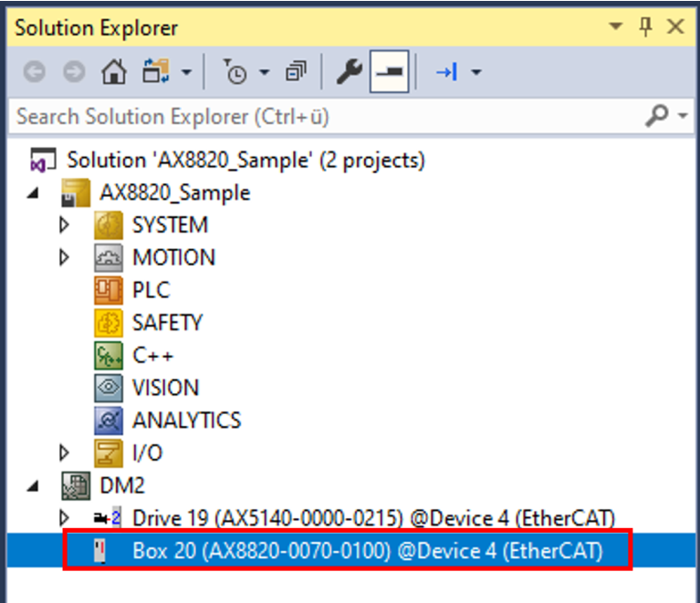The height and width of the screenshot is (603, 700).
Task: Click the Visual Studio solution icon
Action: point(43,161)
